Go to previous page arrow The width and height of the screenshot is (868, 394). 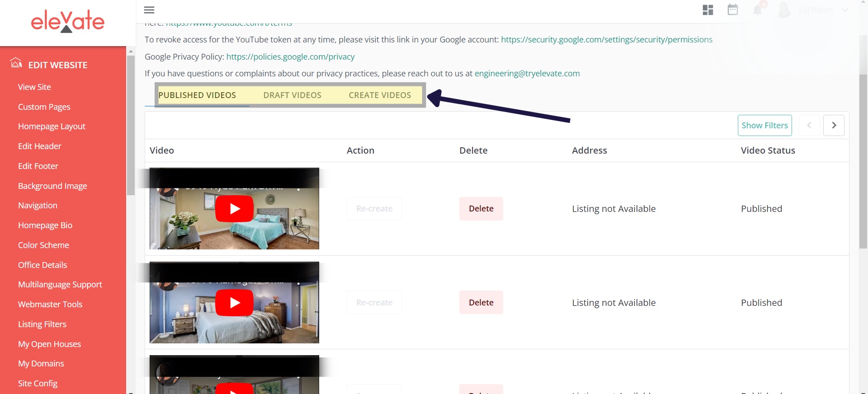[x=809, y=126]
